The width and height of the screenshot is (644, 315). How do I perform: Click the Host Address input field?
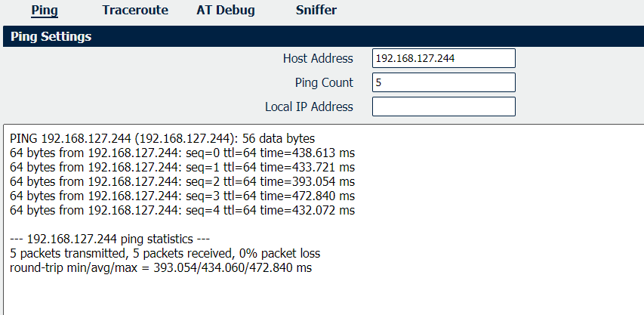coord(444,58)
